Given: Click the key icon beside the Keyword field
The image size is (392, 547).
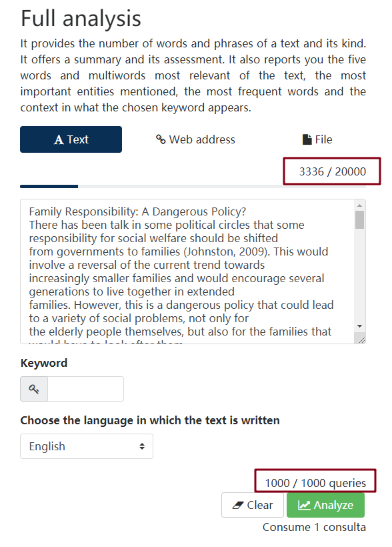Looking at the screenshot, I should point(34,389).
